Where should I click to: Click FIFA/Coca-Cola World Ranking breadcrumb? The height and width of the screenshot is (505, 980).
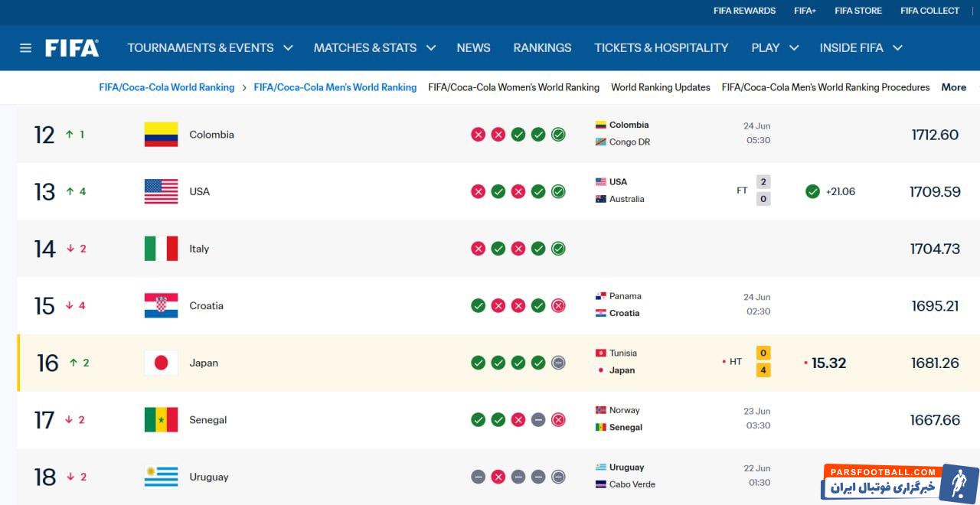point(167,87)
